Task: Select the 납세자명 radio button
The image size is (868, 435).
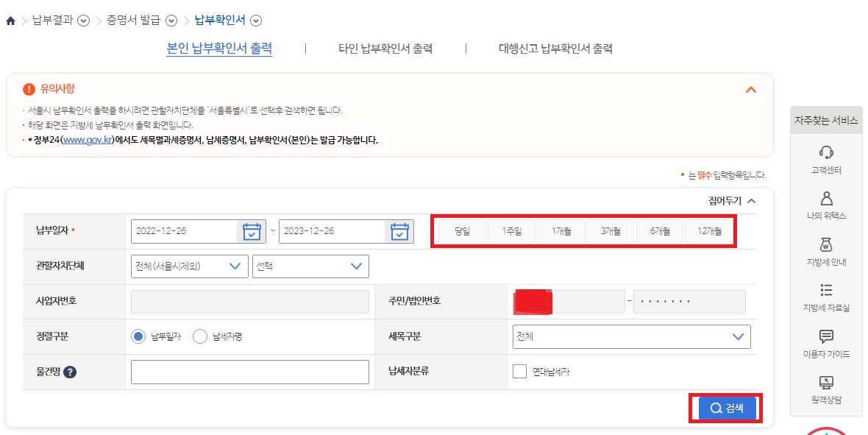Action: pyautogui.click(x=199, y=336)
